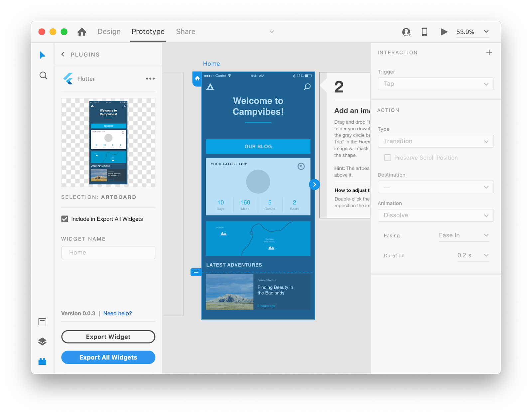Open the Easing dropdown showing Ease In
The height and width of the screenshot is (415, 532).
pyautogui.click(x=464, y=235)
